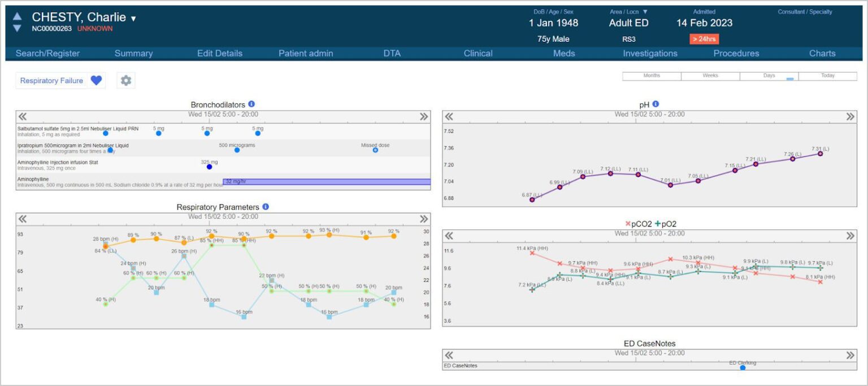Switch to Today timeline view

pos(827,75)
